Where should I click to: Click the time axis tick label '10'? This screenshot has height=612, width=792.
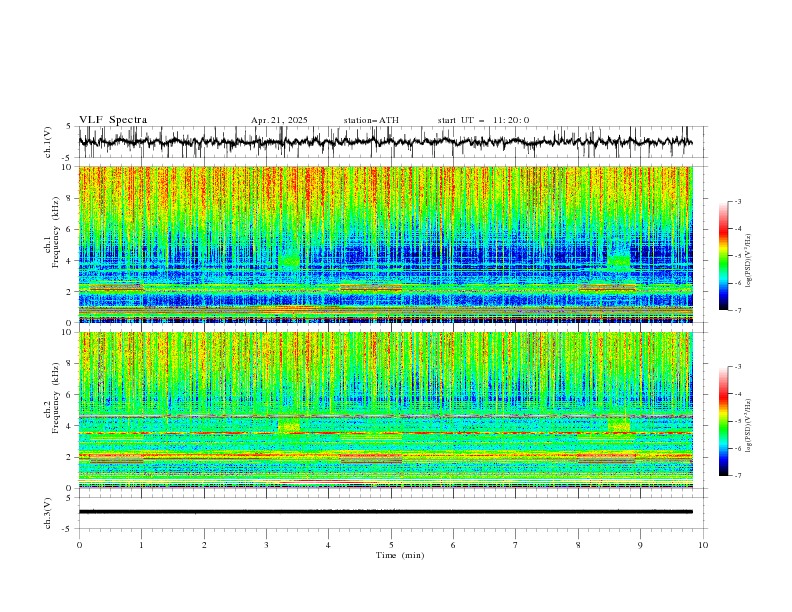click(703, 545)
